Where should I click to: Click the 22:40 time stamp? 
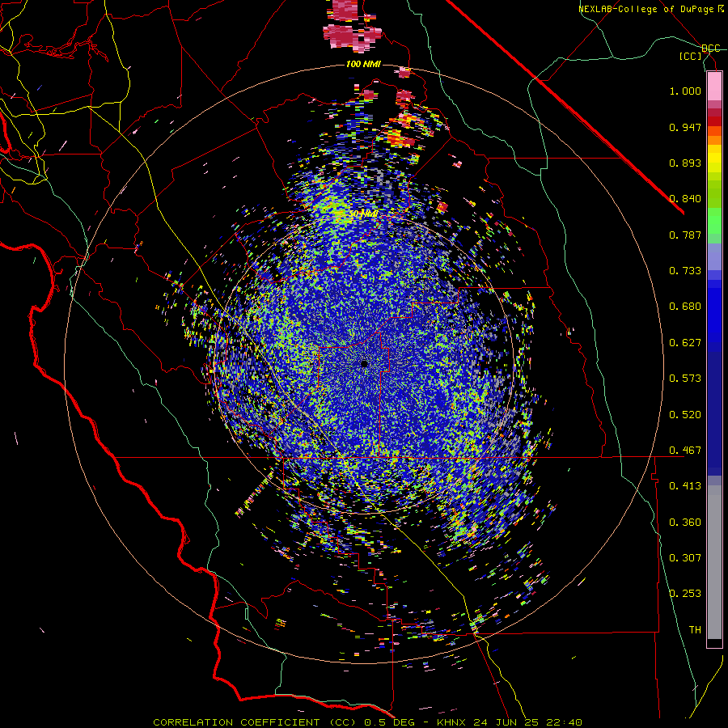(563, 722)
